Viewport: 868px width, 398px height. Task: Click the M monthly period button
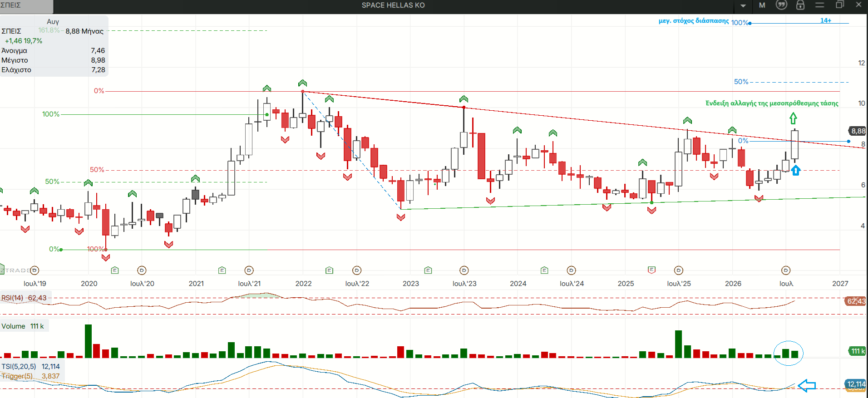click(x=762, y=5)
